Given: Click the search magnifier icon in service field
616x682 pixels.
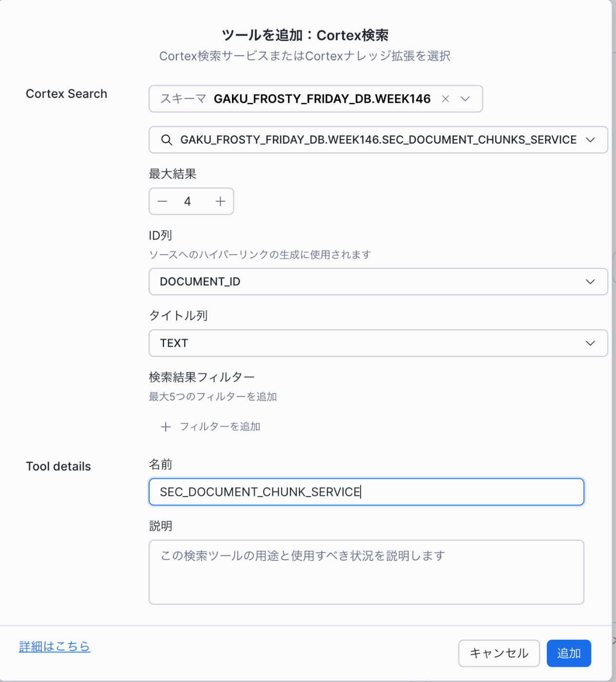Looking at the screenshot, I should (167, 140).
